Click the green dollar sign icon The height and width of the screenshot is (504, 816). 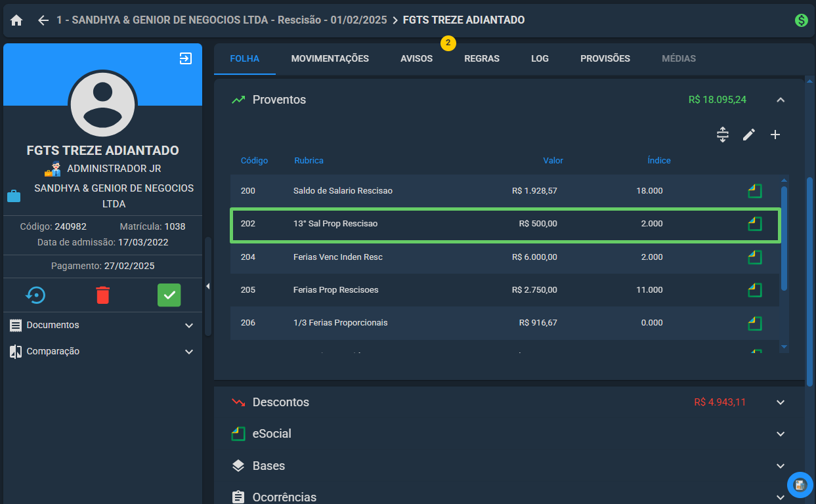[801, 20]
